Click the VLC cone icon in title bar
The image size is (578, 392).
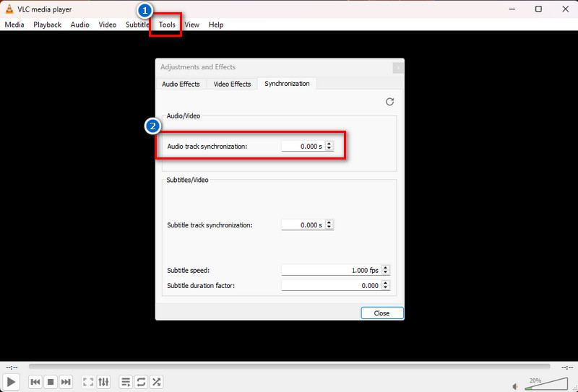9,9
